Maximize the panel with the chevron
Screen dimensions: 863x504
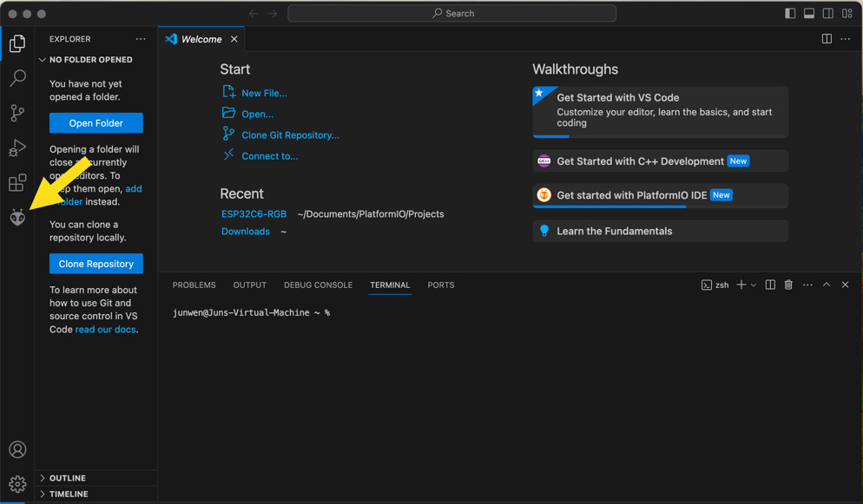tap(827, 285)
